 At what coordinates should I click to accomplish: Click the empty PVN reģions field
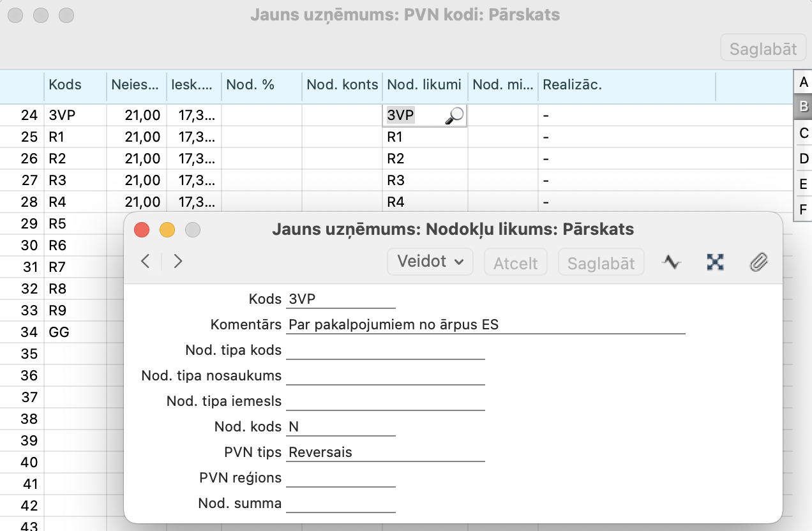(341, 478)
